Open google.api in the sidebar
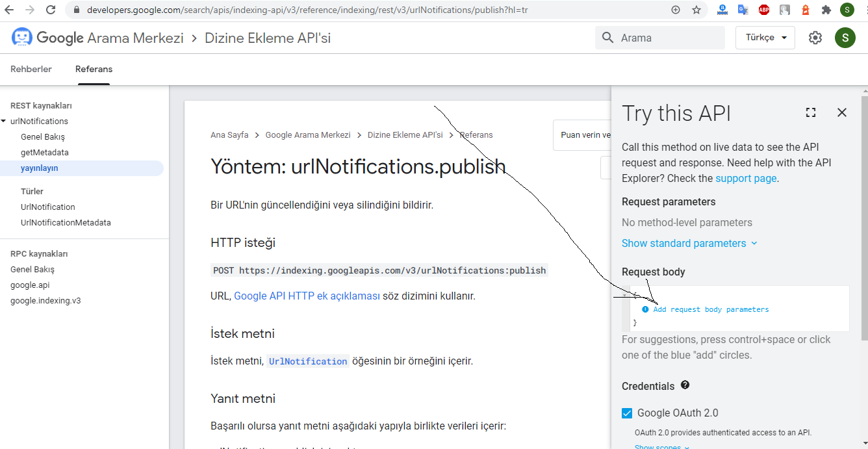This screenshot has height=449, width=868. tap(30, 285)
